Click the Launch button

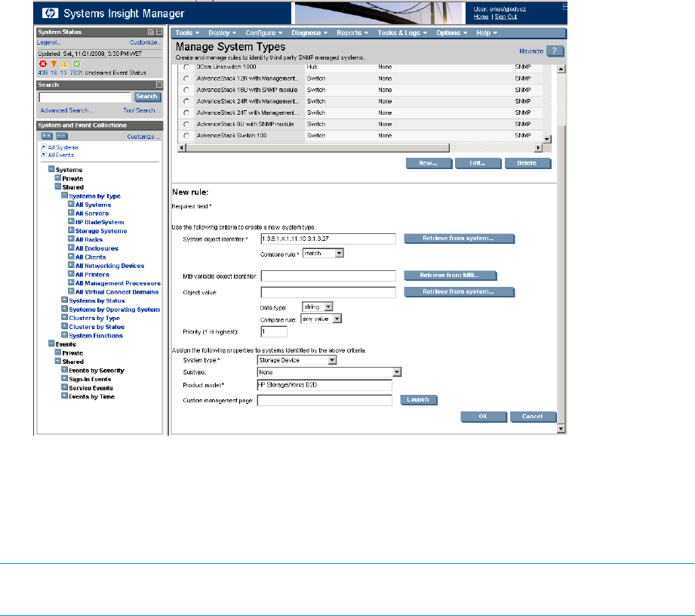pyautogui.click(x=418, y=399)
